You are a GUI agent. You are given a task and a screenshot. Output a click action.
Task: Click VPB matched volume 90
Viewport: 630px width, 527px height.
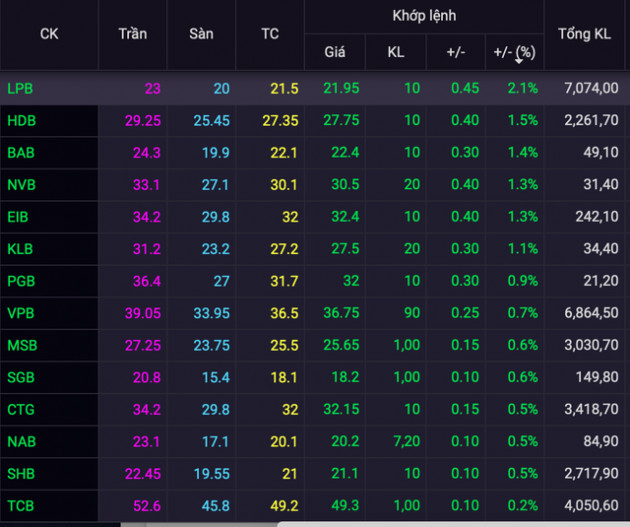(x=412, y=313)
